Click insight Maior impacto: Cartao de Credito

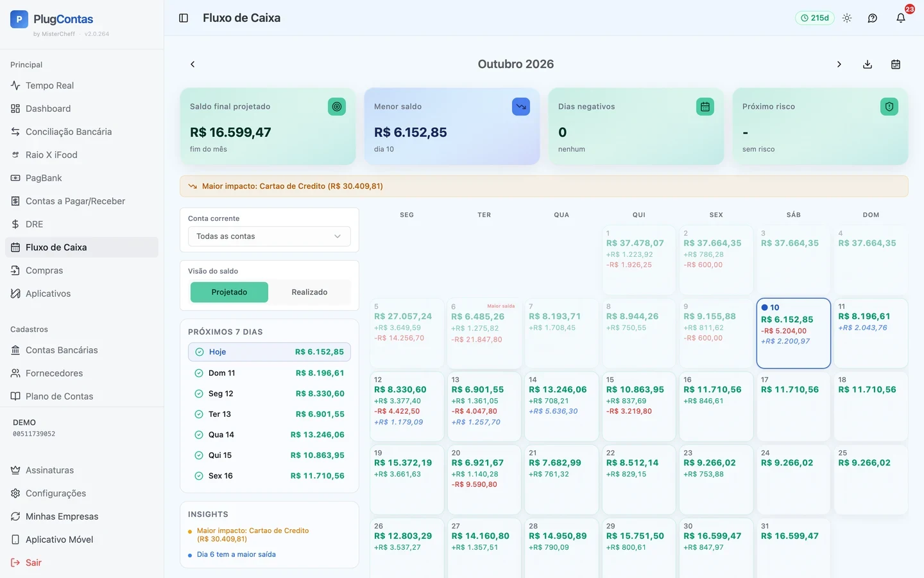click(253, 535)
